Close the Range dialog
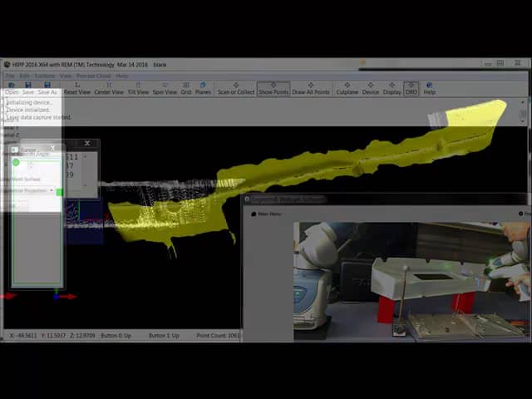 [52, 149]
